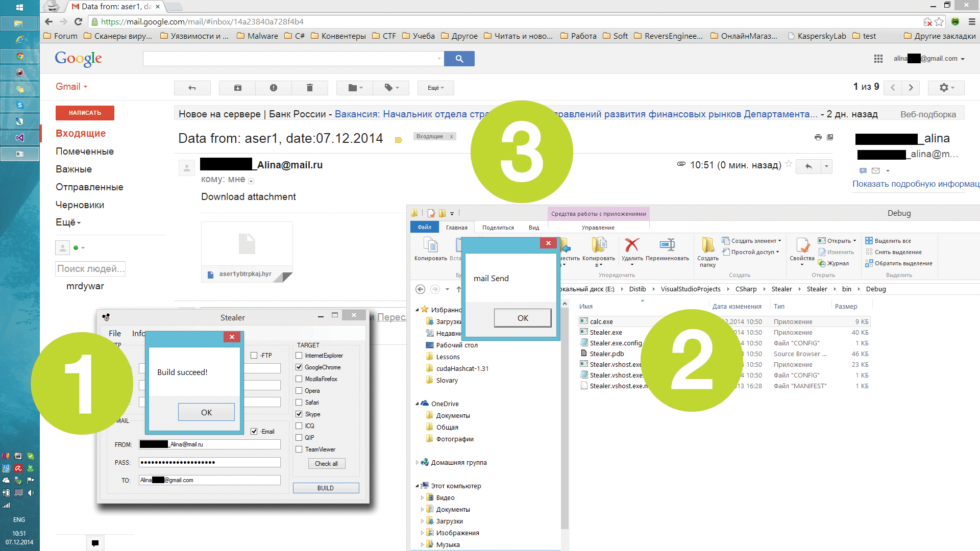
Task: Open the Управление ribbon tab
Action: point(598,228)
